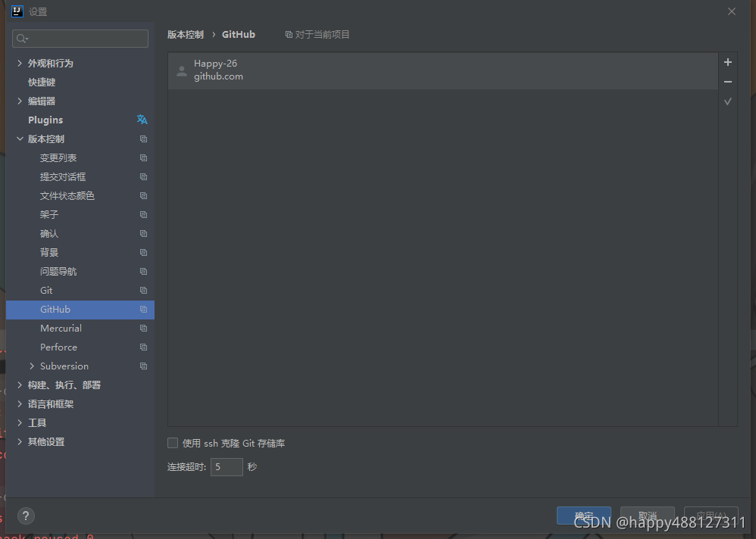Click the project-level icon beside 文件状态颜色
756x539 pixels.
[143, 195]
